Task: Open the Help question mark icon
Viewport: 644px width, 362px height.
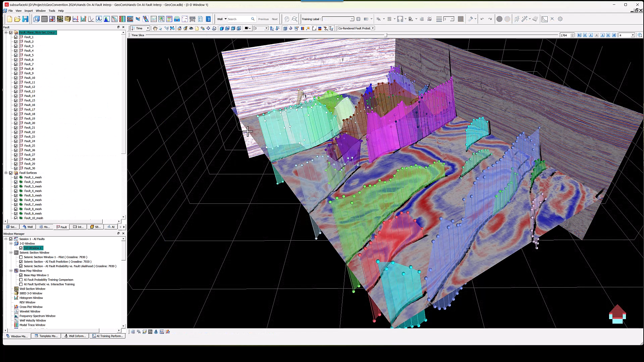Action: [208, 19]
